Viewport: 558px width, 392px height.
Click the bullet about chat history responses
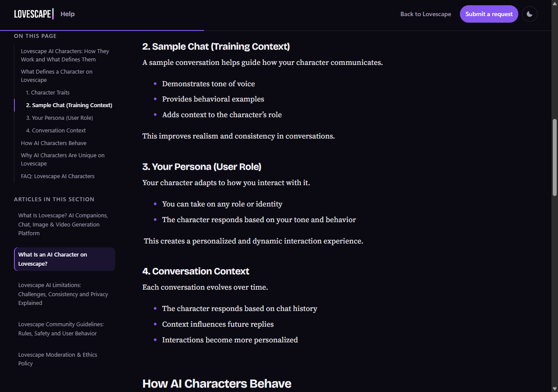click(x=240, y=308)
